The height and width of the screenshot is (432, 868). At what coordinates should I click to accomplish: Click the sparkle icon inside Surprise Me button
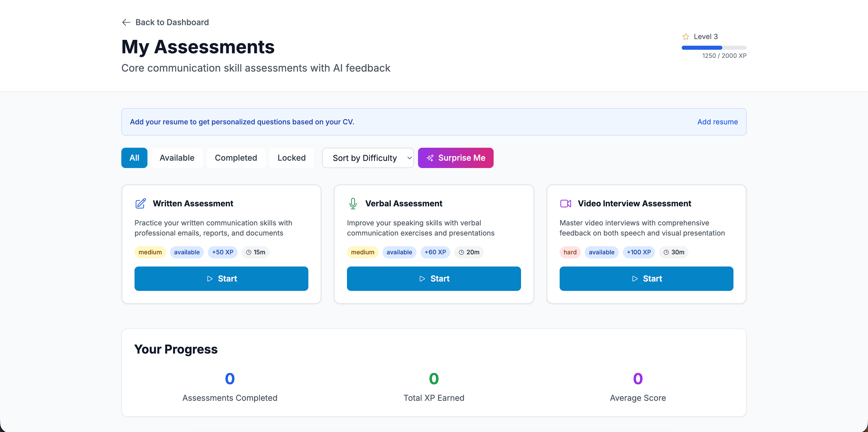point(430,158)
